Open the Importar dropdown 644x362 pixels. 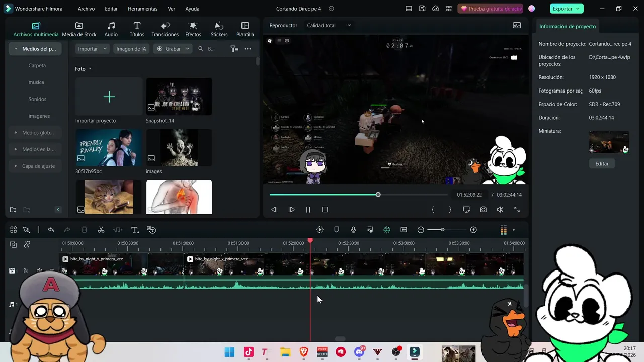click(x=93, y=49)
